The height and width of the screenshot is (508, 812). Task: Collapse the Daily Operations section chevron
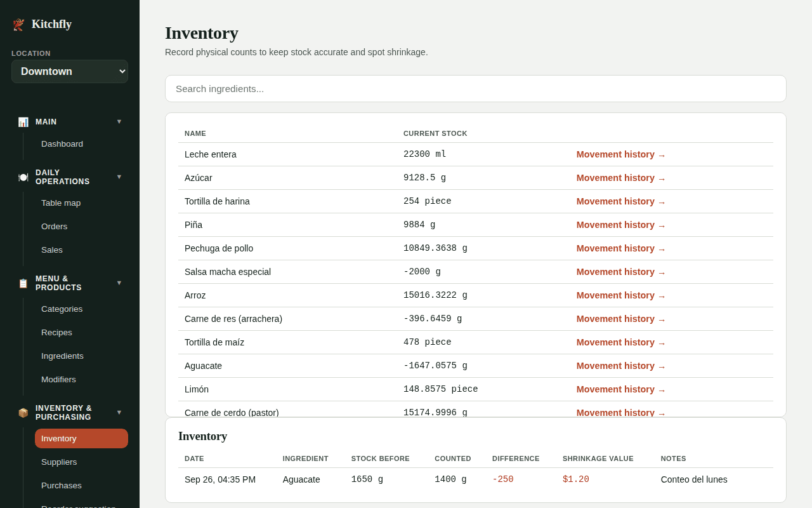coord(119,177)
